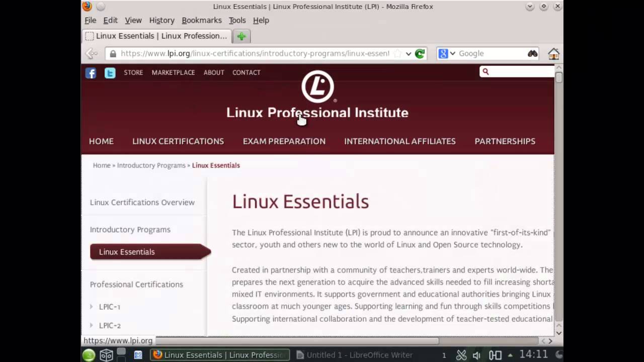Go to HOME in navigation bar

click(x=101, y=141)
